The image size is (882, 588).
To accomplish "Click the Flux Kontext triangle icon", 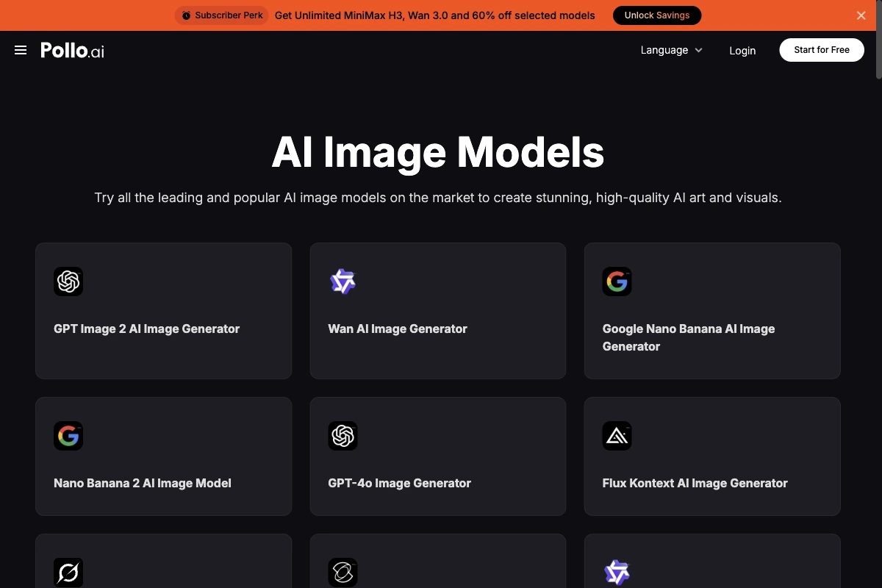I will click(x=617, y=436).
